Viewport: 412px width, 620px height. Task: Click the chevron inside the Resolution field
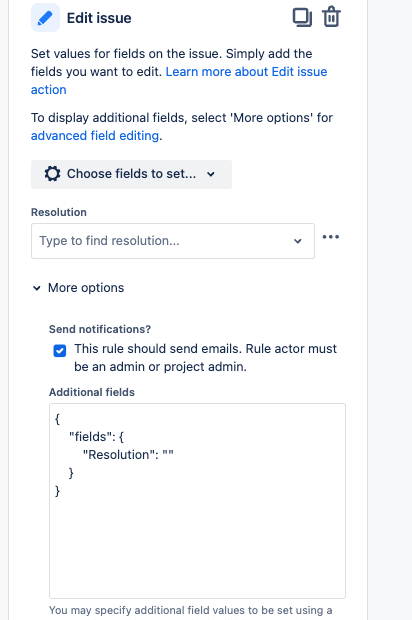298,241
